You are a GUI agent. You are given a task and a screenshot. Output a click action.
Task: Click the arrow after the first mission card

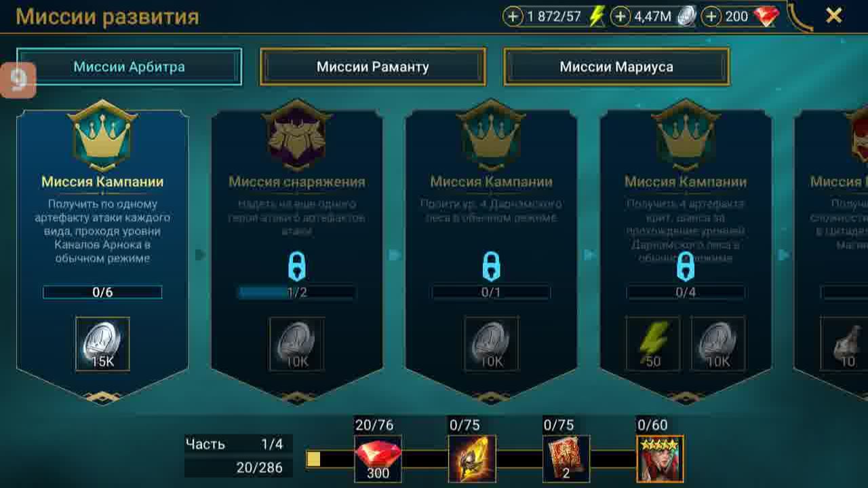coord(200,255)
